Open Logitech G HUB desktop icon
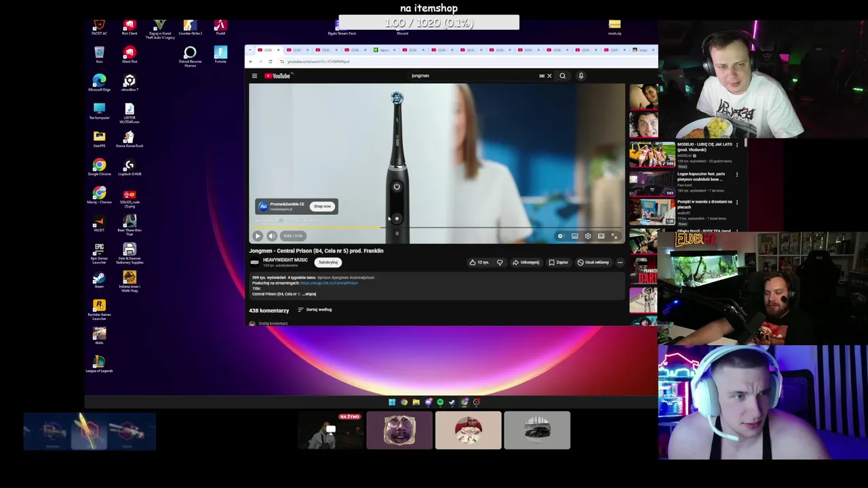Image resolution: width=868 pixels, height=488 pixels. pos(130,168)
